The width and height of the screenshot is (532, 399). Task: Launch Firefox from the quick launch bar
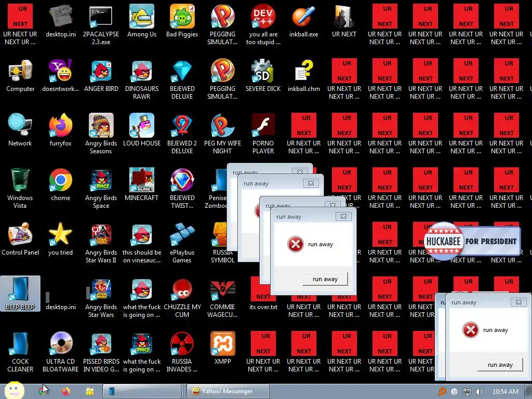66,391
